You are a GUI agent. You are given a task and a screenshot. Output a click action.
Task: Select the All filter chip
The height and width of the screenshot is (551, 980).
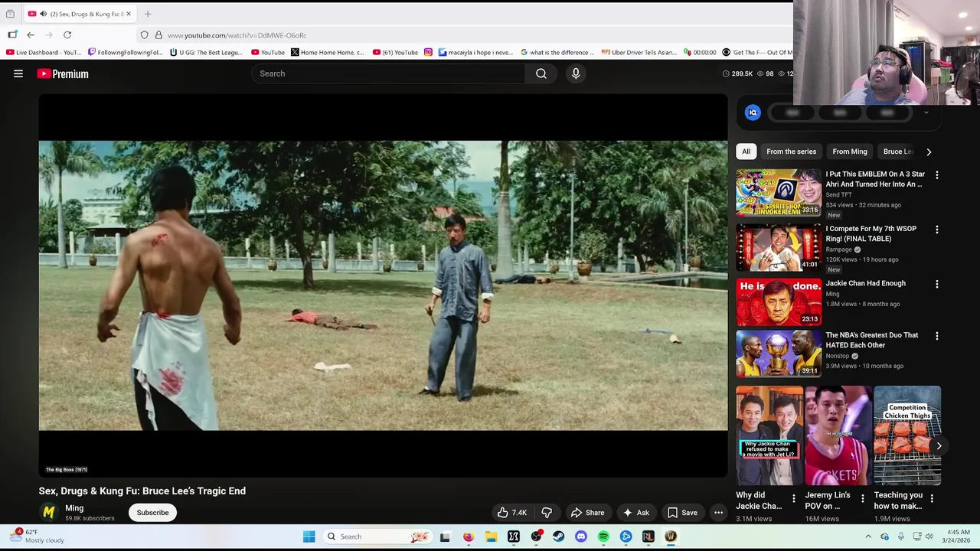click(x=746, y=152)
